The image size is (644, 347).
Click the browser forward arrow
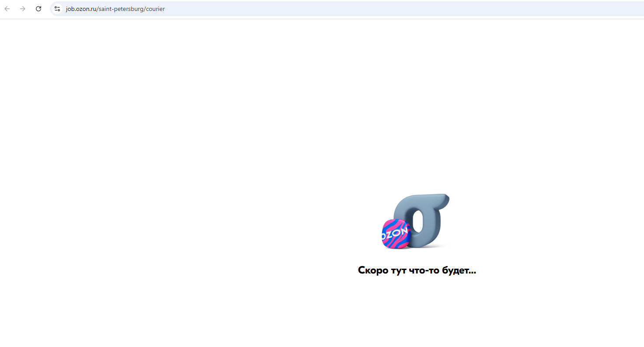click(23, 9)
